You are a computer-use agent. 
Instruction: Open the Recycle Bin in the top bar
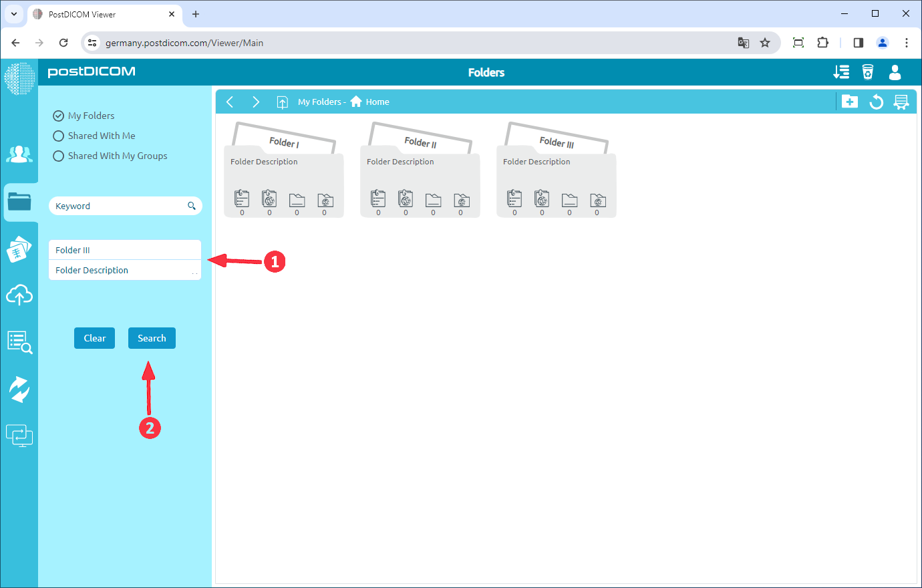coord(868,71)
